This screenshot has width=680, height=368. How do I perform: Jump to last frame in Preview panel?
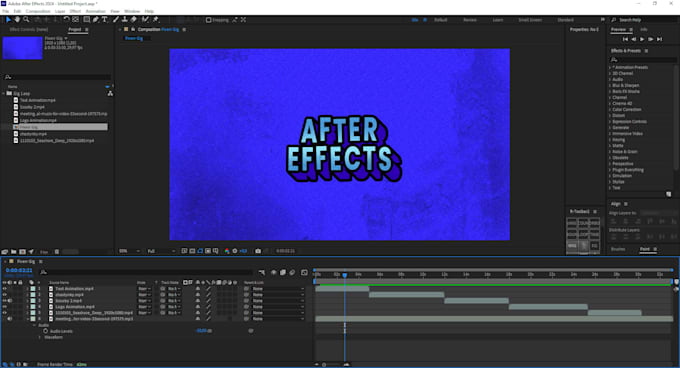pyautogui.click(x=659, y=39)
